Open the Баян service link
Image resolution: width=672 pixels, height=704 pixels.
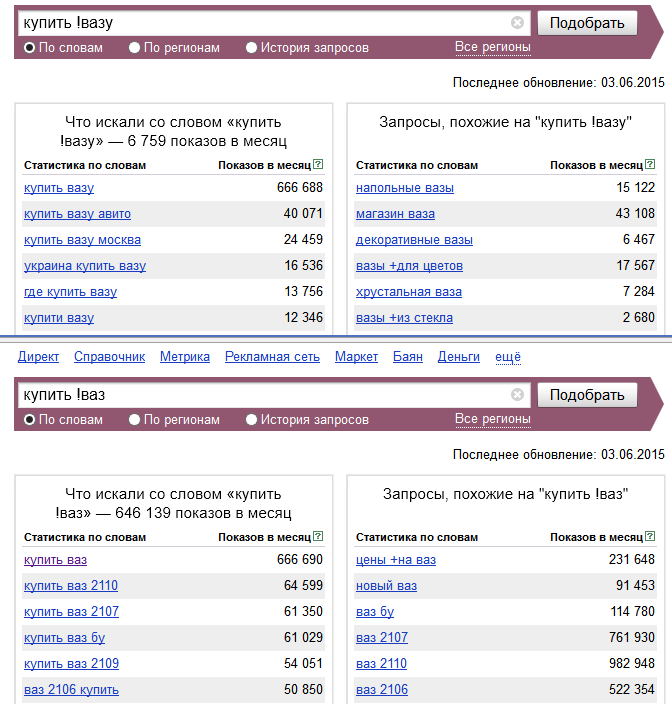(408, 357)
